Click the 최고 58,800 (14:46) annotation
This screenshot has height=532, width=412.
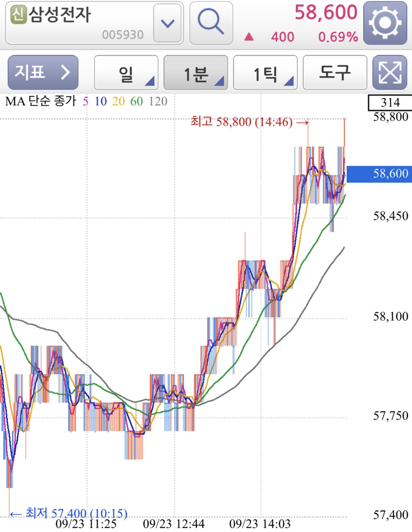coord(249,122)
